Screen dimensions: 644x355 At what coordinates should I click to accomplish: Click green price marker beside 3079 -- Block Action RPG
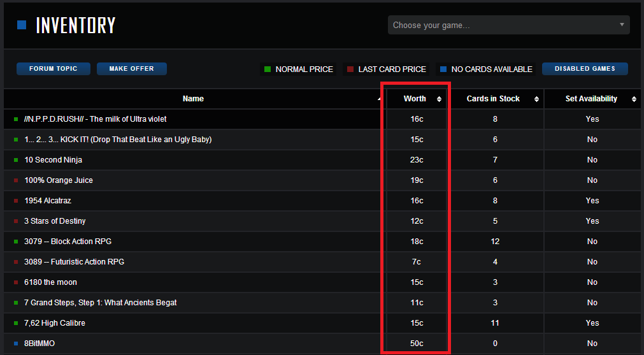[x=16, y=242]
